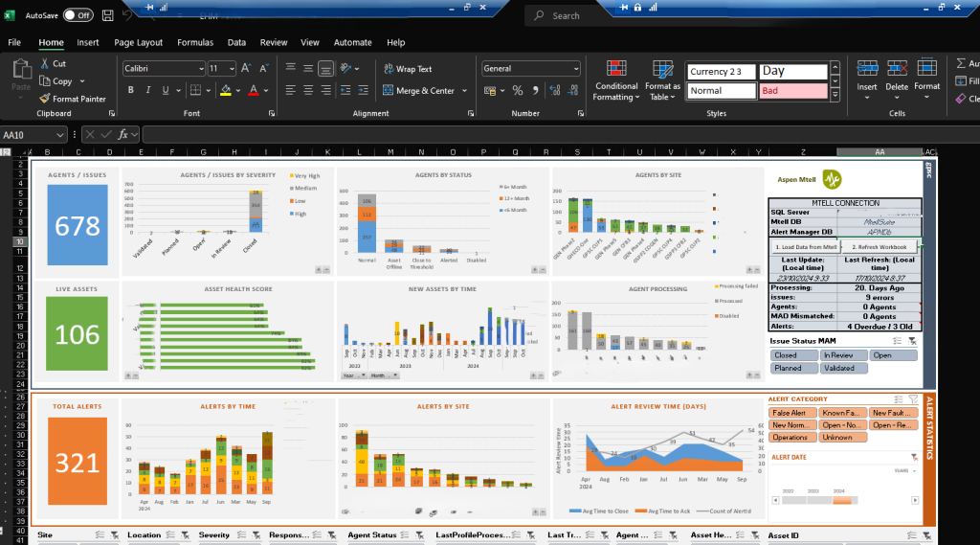Screen dimensions: 980x545
Task: Open the font size dropdown
Action: pos(232,69)
